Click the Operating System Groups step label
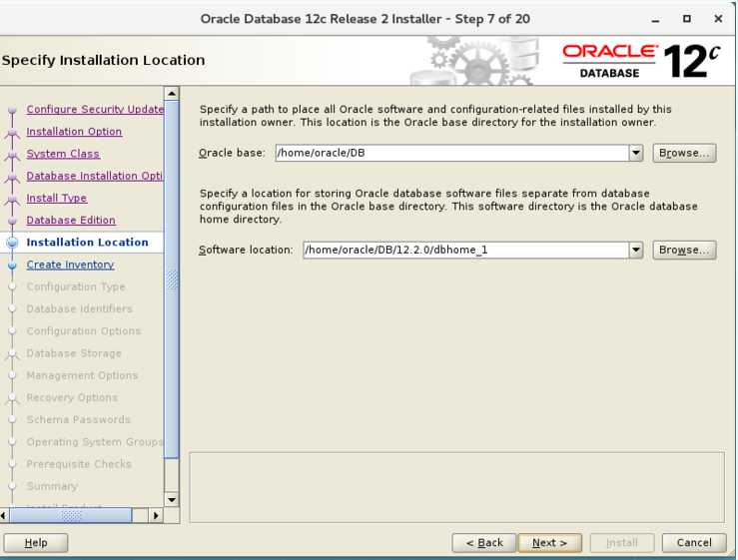738x560 pixels. coord(95,441)
